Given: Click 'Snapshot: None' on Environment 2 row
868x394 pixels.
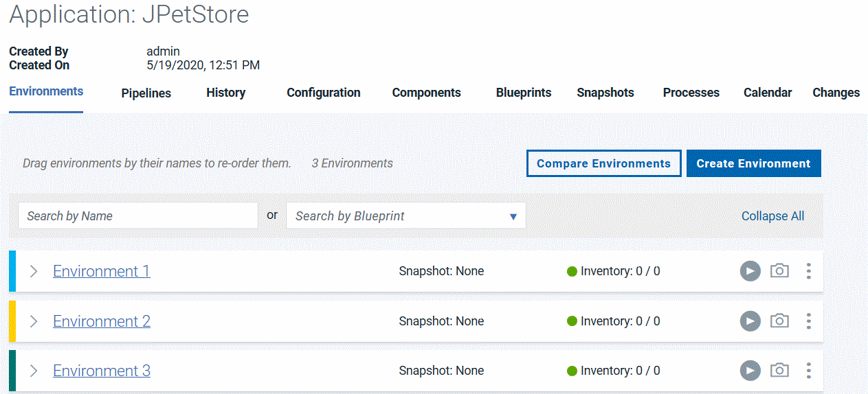Looking at the screenshot, I should pos(441,321).
